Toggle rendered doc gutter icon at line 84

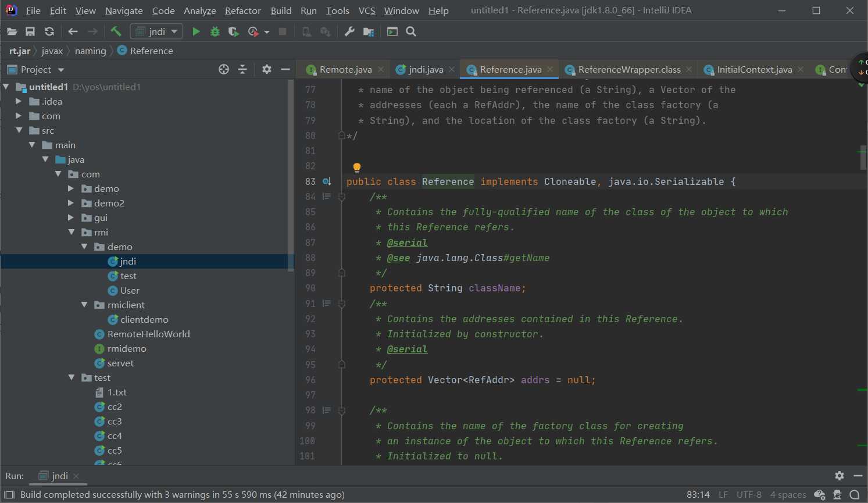(x=327, y=197)
